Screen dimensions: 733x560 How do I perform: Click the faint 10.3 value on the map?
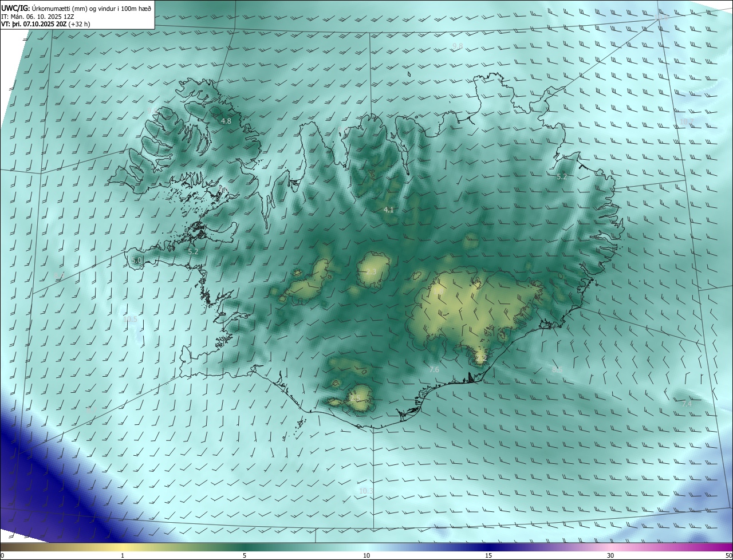click(366, 491)
